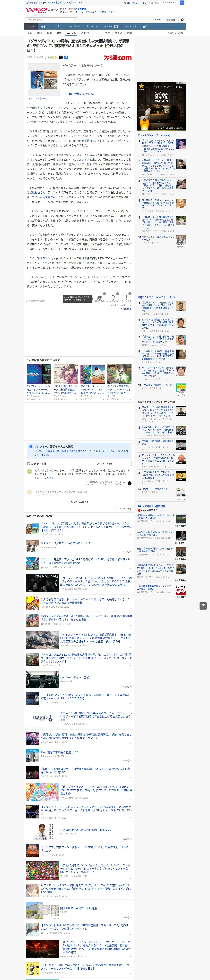
Task: Select 速報 tab in main navigation
Action: coord(43,27)
